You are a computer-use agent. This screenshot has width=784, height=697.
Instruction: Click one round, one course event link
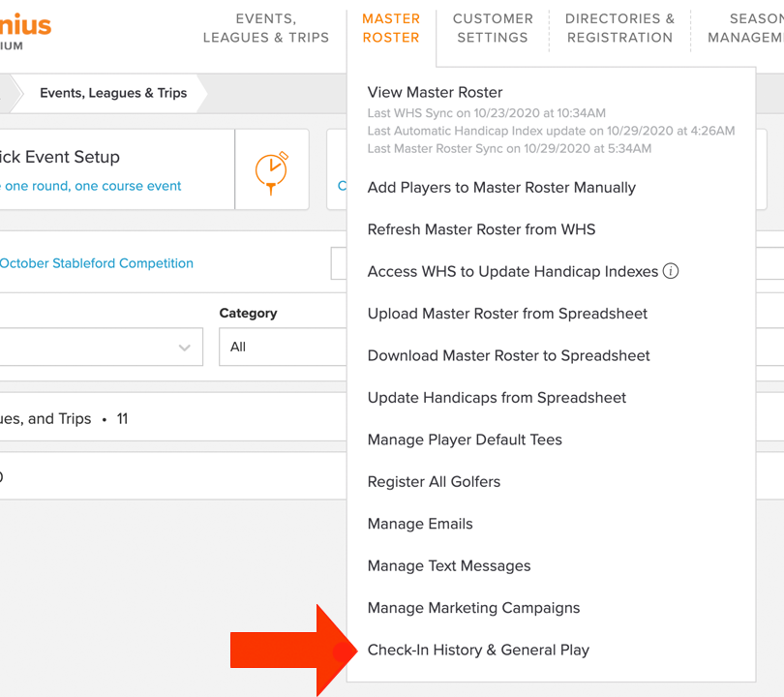pyautogui.click(x=91, y=186)
